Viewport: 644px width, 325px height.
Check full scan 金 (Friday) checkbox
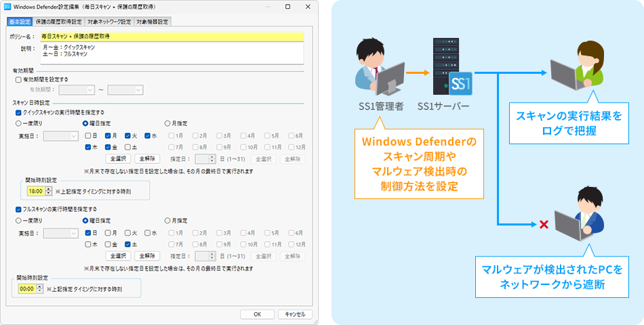pyautogui.click(x=108, y=244)
